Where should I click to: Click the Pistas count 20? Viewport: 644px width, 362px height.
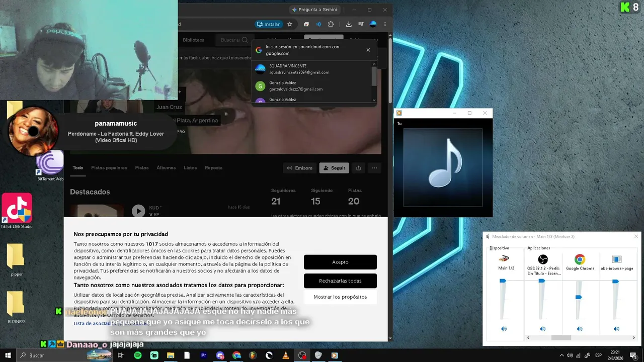click(354, 201)
